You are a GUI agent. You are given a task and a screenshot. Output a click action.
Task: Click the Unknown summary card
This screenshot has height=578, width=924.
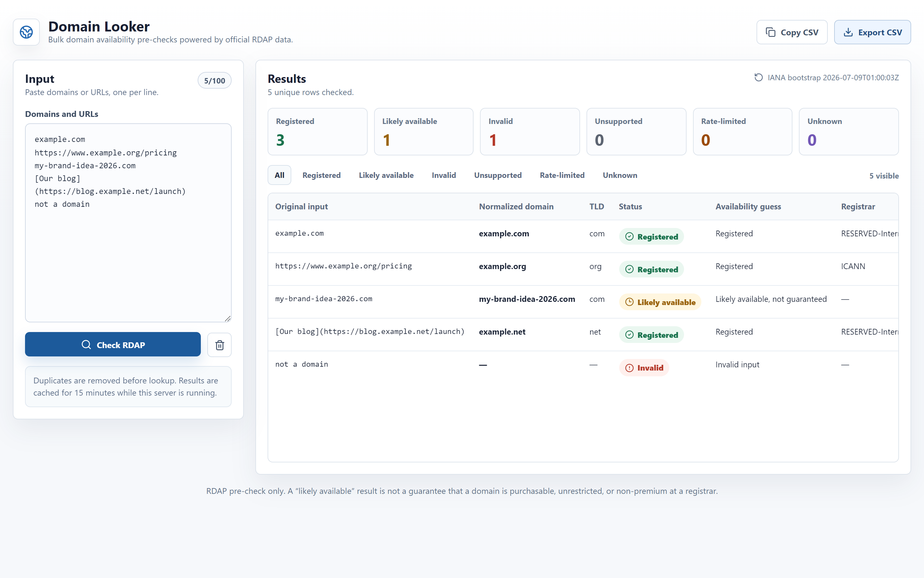tap(849, 132)
